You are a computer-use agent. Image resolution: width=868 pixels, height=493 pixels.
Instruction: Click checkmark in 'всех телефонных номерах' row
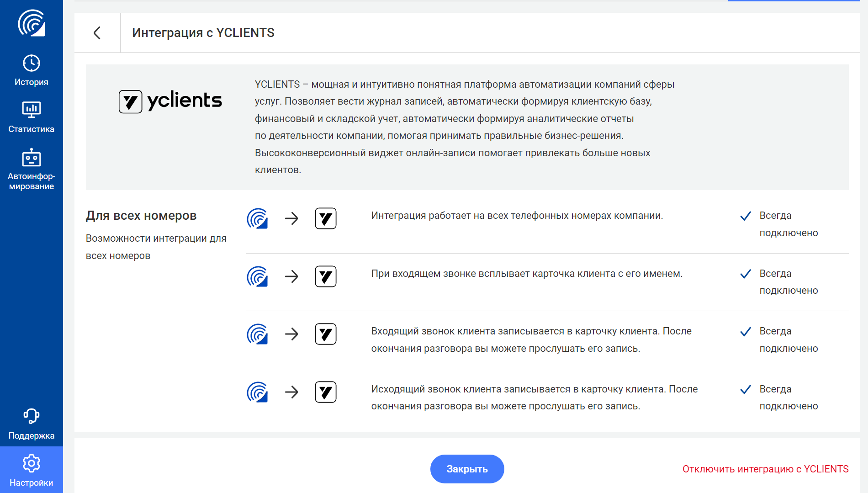[746, 216]
